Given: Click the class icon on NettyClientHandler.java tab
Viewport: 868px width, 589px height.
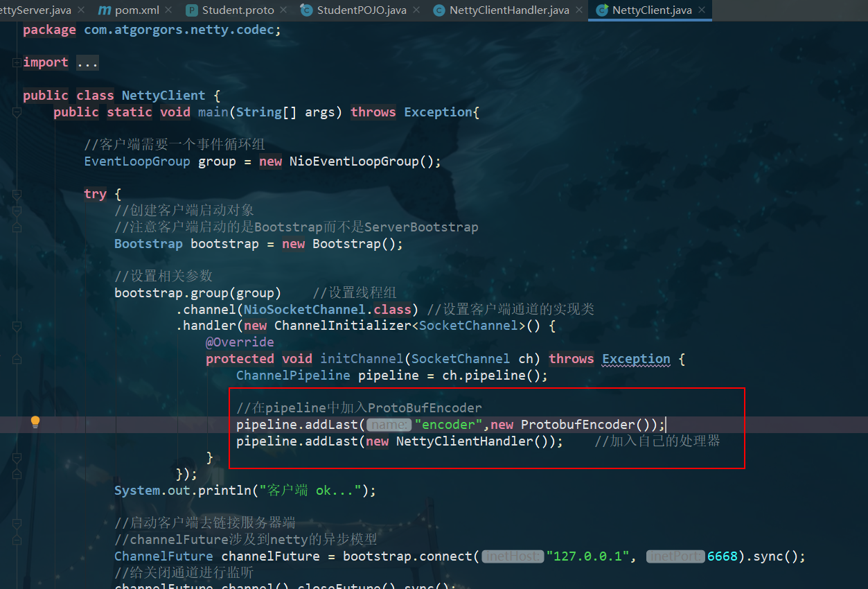Looking at the screenshot, I should coord(439,10).
